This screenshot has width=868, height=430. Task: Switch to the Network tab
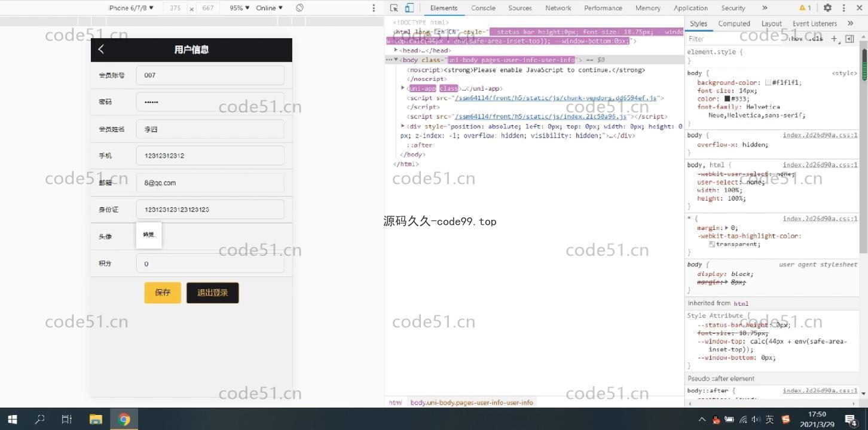coord(558,8)
